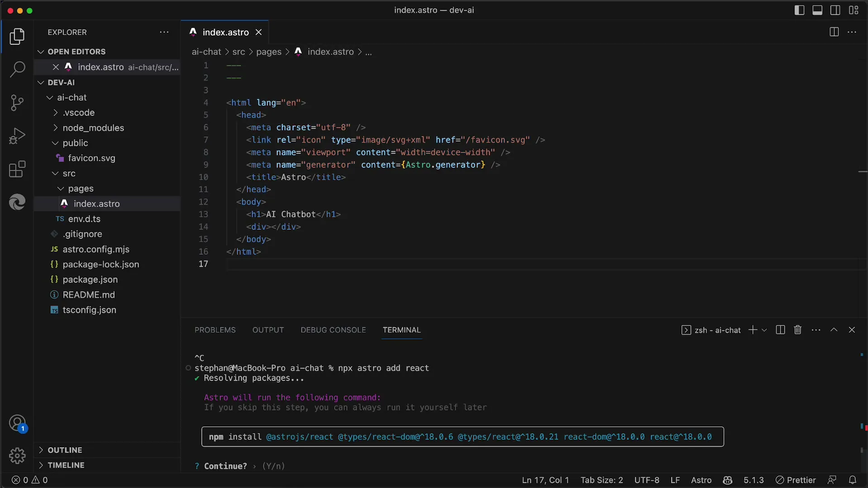Switch to the Debug Console tab
Screen dimensions: 868x488
pos(333,330)
